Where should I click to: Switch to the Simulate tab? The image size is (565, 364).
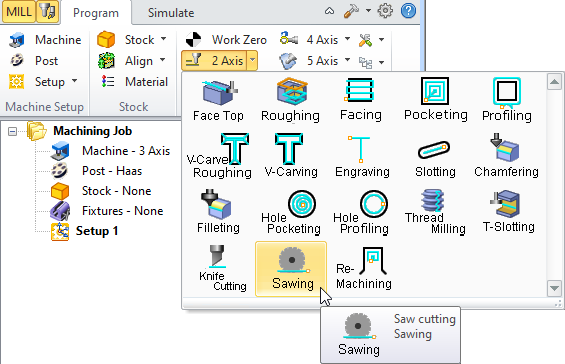(x=171, y=13)
